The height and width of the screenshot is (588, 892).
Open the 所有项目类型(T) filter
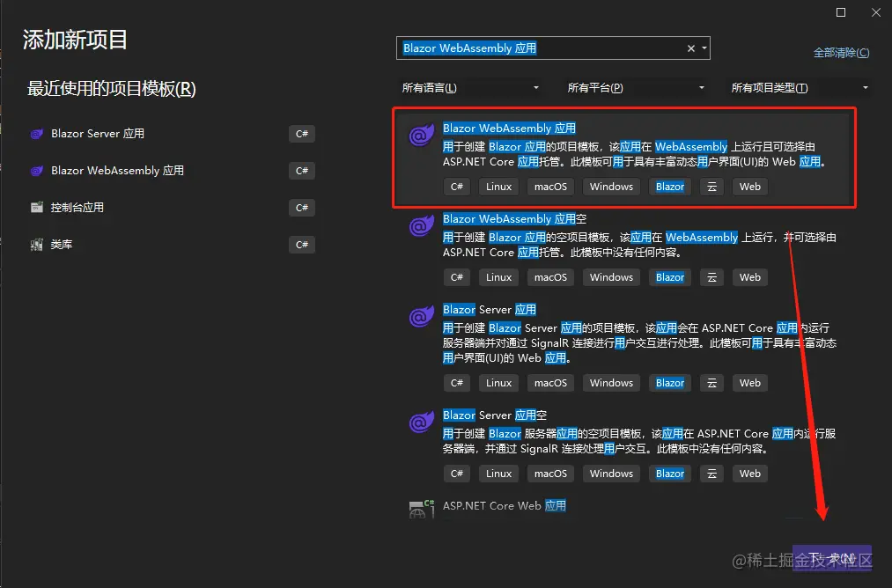tap(800, 87)
